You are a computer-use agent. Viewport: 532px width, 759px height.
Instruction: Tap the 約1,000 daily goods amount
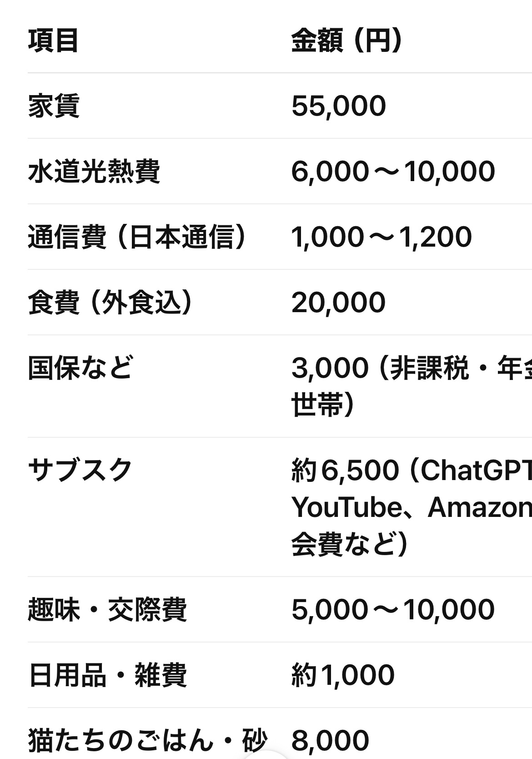tap(343, 675)
